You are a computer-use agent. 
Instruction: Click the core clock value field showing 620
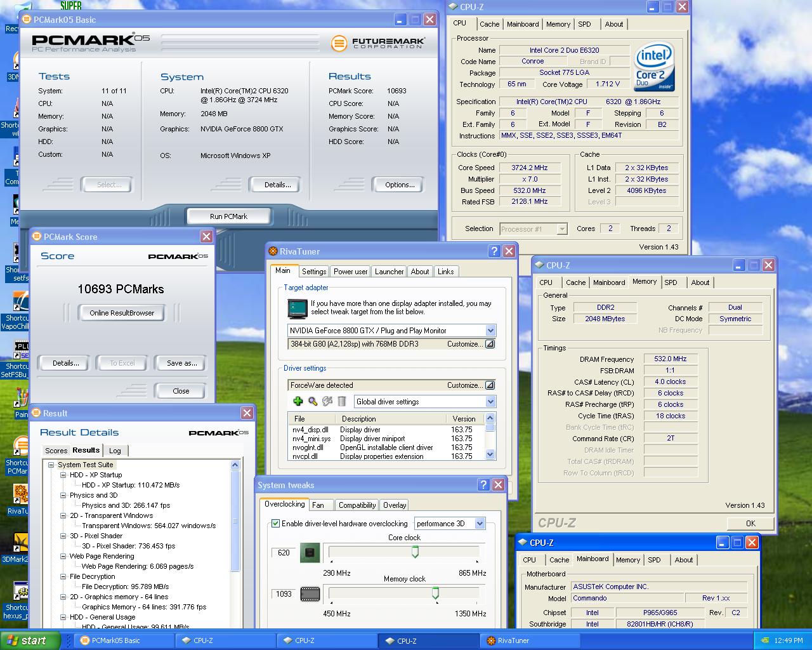(284, 553)
